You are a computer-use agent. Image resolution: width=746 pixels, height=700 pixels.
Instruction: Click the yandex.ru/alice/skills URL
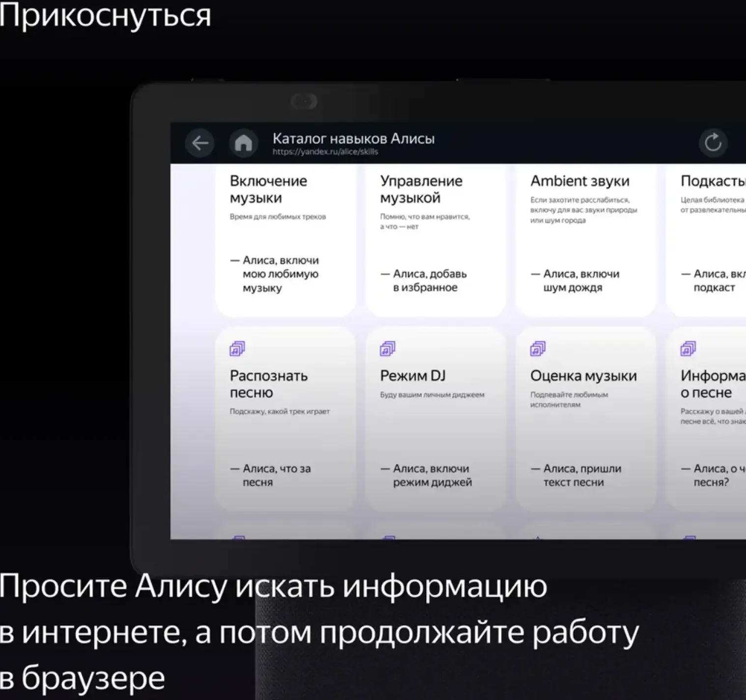point(325,152)
